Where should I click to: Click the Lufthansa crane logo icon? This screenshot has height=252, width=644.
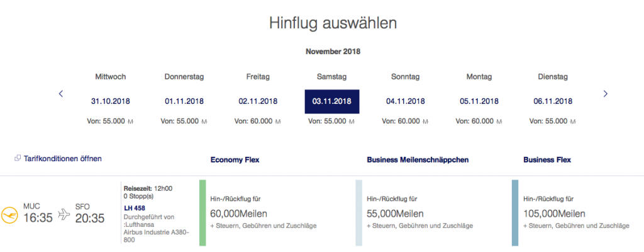click(x=11, y=215)
